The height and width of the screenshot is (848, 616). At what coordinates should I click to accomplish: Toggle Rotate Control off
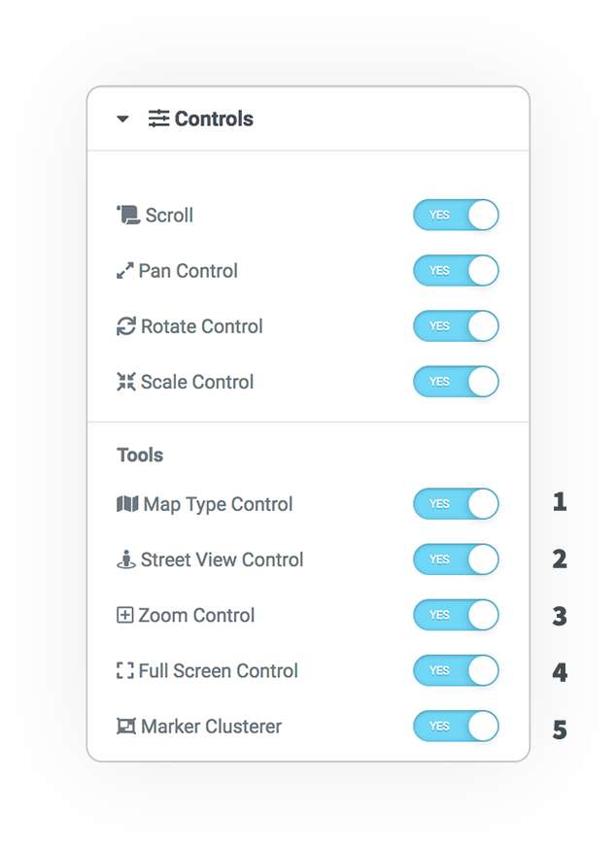coord(456,326)
